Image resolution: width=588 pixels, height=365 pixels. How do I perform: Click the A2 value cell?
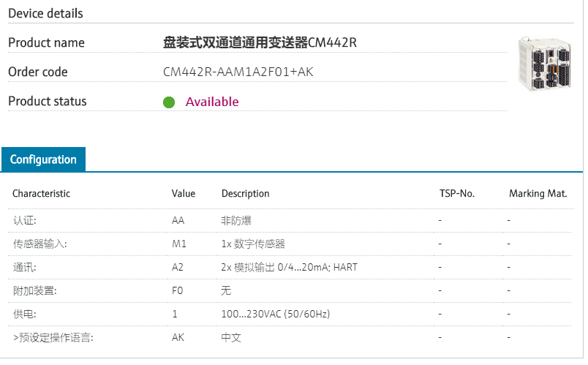178,267
